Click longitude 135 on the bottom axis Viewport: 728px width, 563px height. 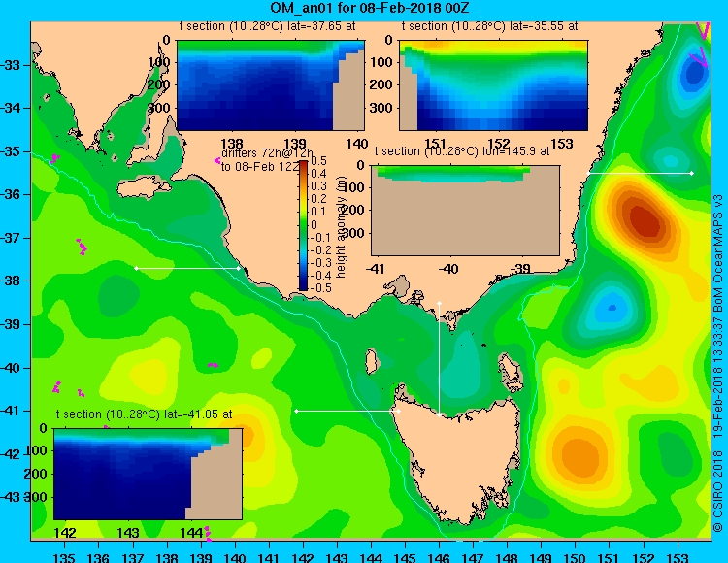pyautogui.click(x=64, y=556)
